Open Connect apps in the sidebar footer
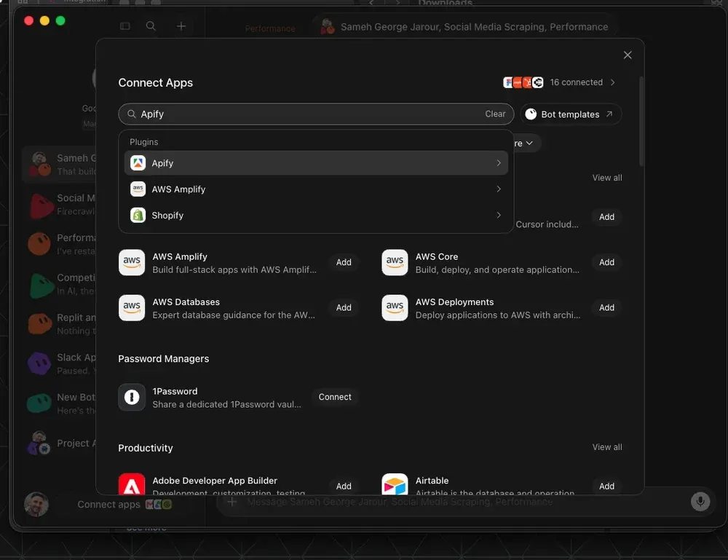 tap(124, 504)
